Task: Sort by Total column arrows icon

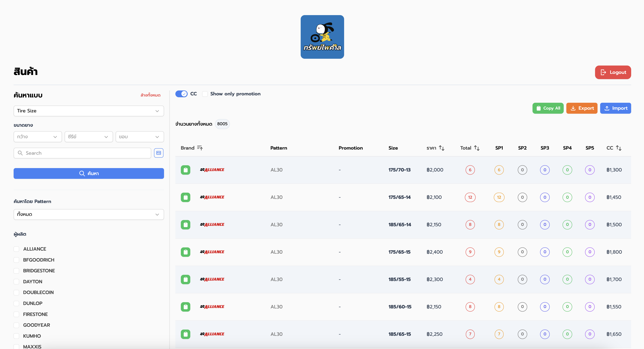Action: (x=477, y=148)
